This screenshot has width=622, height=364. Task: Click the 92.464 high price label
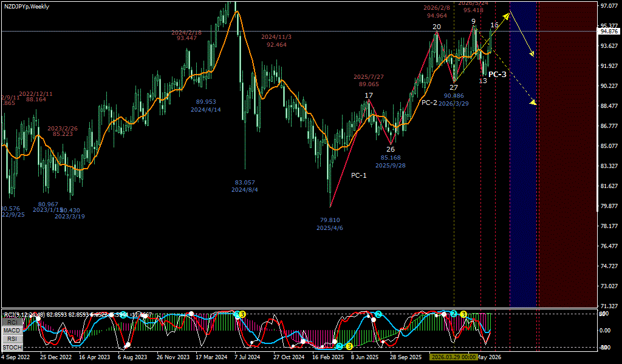click(x=276, y=44)
